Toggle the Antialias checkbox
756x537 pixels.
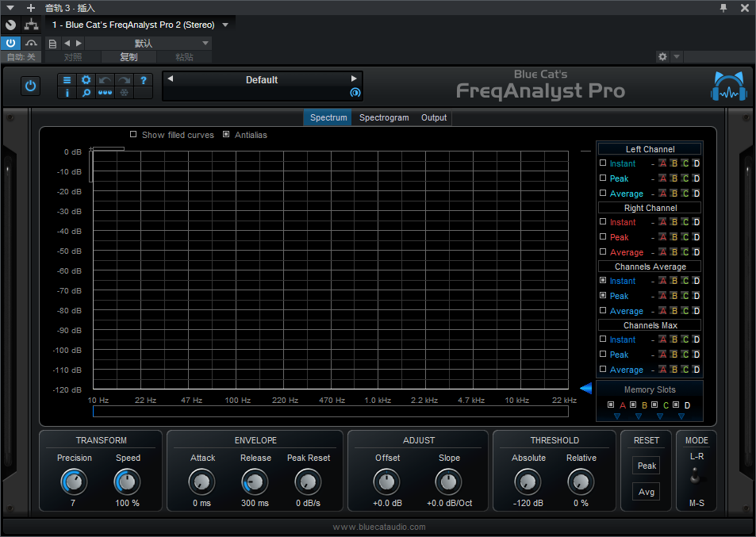[226, 135]
